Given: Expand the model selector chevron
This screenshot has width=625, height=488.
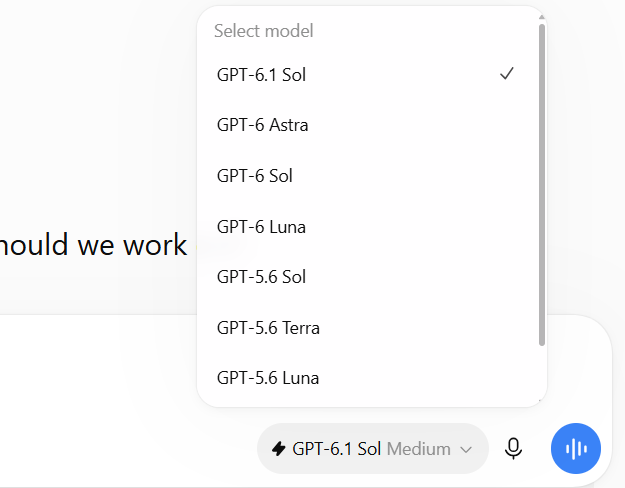Looking at the screenshot, I should (x=466, y=450).
